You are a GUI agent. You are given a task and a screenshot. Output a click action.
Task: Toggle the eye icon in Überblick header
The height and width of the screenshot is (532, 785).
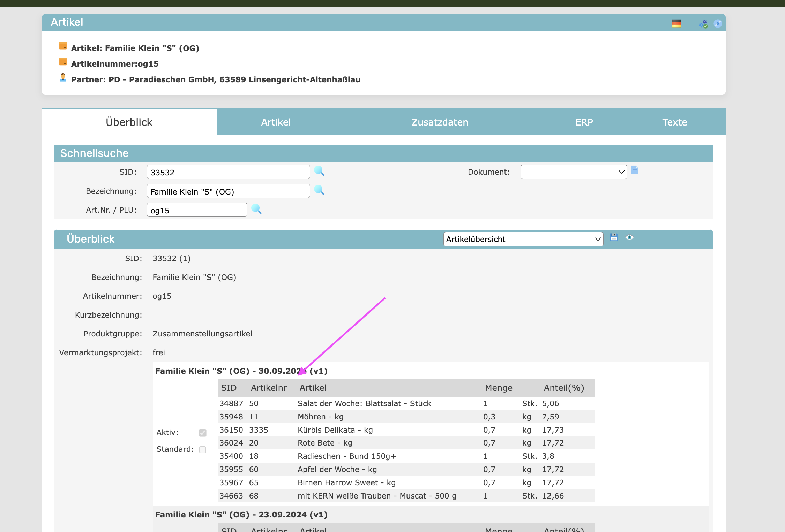pyautogui.click(x=629, y=237)
